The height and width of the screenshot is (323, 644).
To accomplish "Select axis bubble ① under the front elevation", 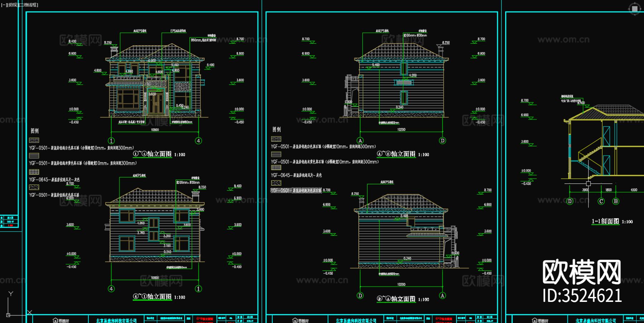I will point(111,141).
